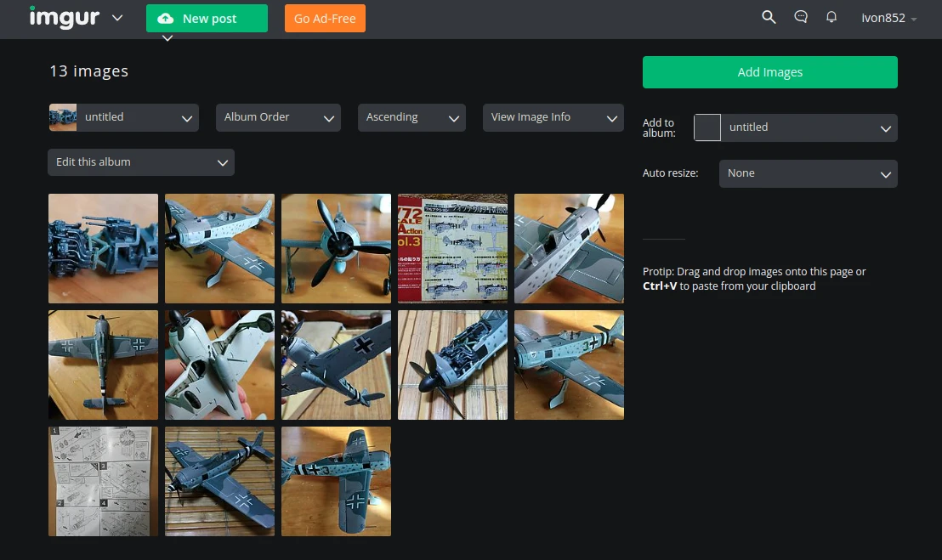The height and width of the screenshot is (560, 942).
Task: Expand chevron next to Imgur logo
Action: 117,18
